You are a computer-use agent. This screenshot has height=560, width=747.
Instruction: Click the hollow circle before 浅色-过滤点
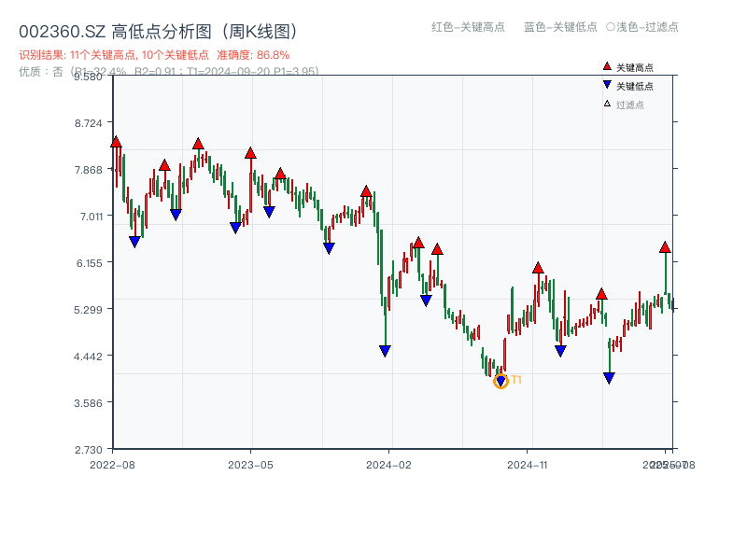611,27
